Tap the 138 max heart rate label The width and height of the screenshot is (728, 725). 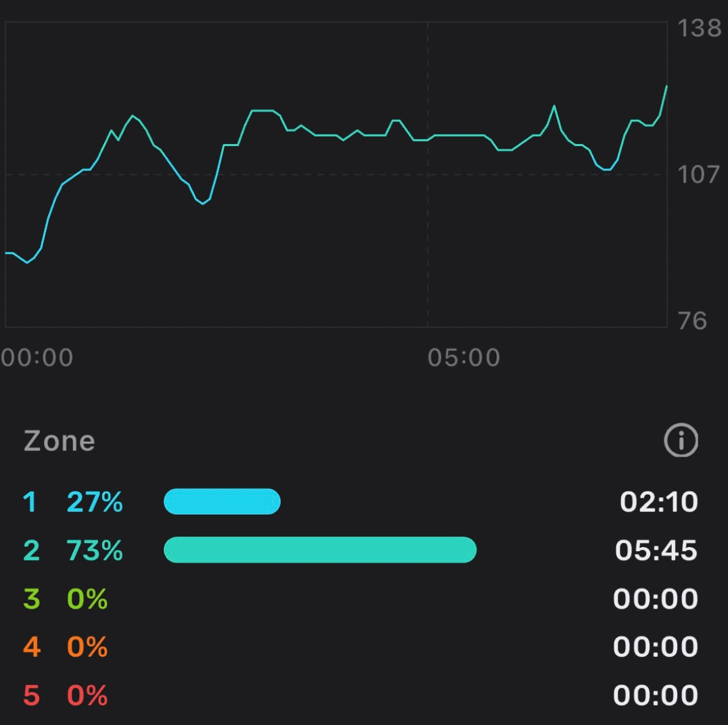(x=700, y=28)
